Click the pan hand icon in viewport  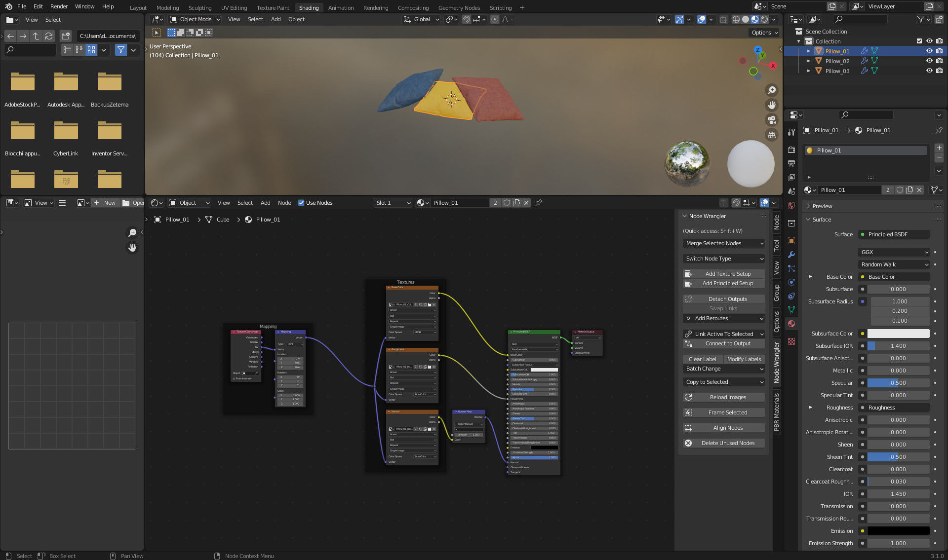point(771,105)
